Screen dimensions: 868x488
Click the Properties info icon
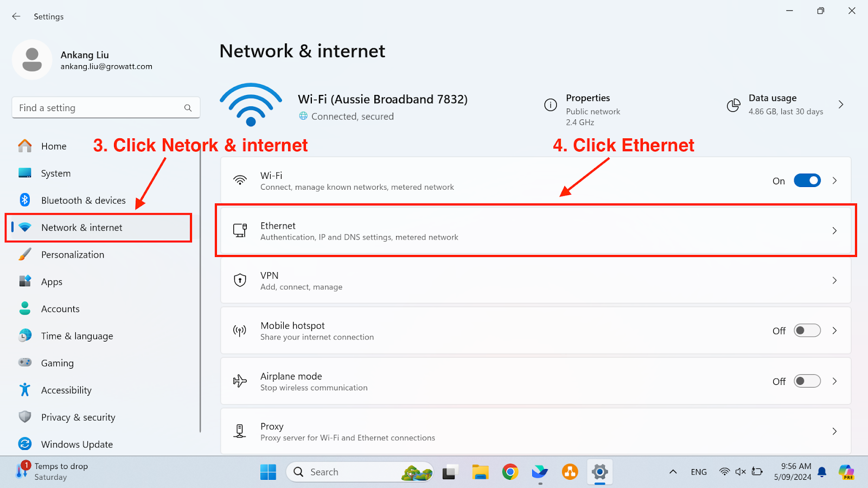click(x=551, y=105)
